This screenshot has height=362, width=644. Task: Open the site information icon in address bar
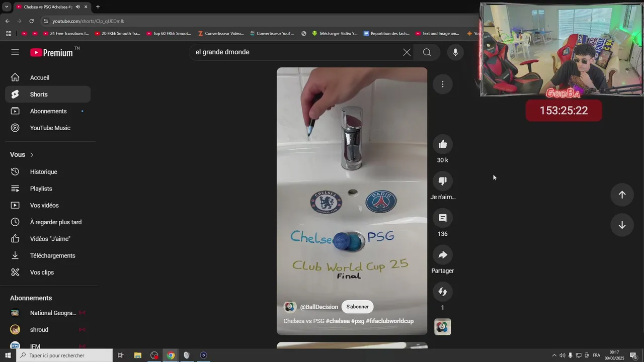46,21
